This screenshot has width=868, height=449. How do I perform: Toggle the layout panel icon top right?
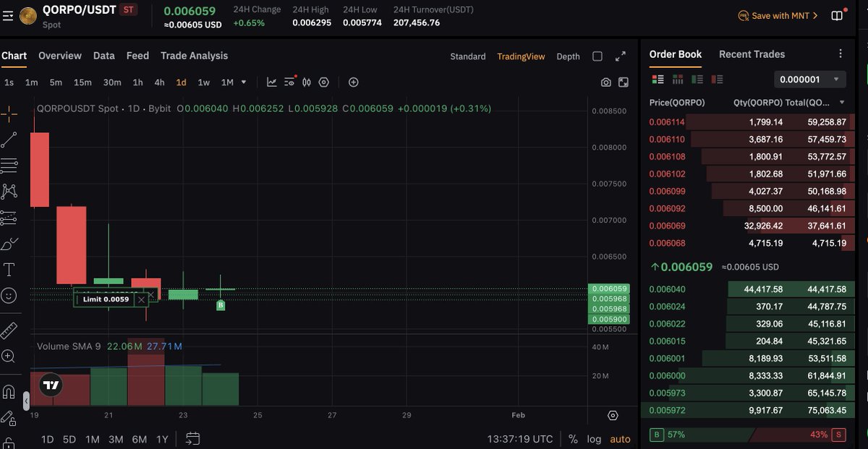[x=837, y=15]
